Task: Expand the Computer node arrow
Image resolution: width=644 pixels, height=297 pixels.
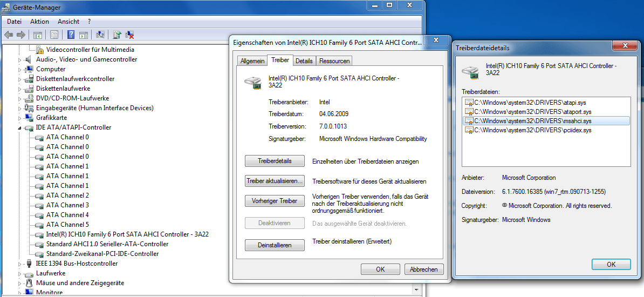Action: (19, 69)
